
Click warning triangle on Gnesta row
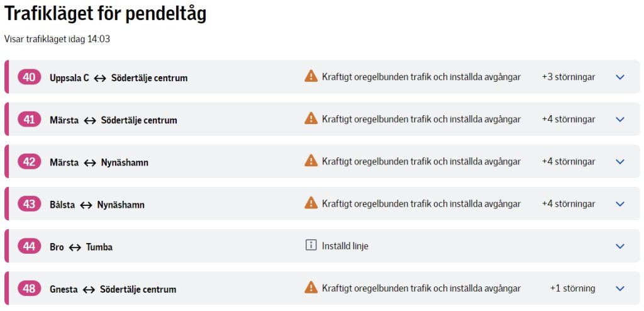click(311, 288)
